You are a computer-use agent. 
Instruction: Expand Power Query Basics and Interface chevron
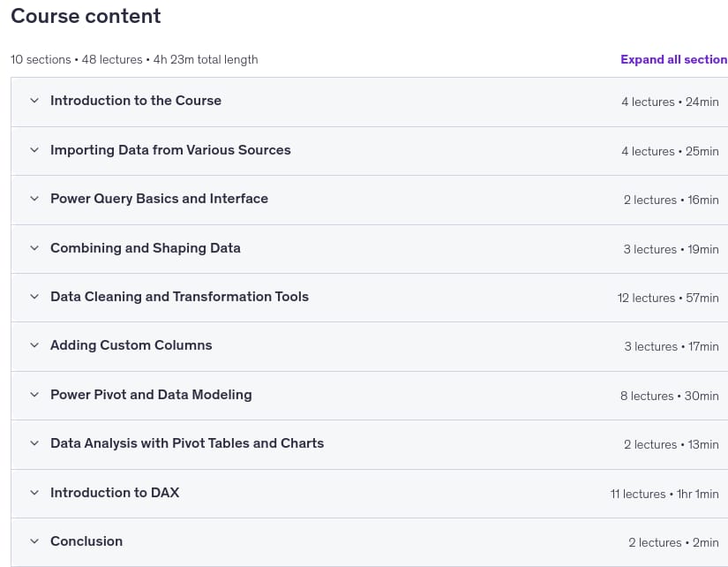pyautogui.click(x=34, y=199)
